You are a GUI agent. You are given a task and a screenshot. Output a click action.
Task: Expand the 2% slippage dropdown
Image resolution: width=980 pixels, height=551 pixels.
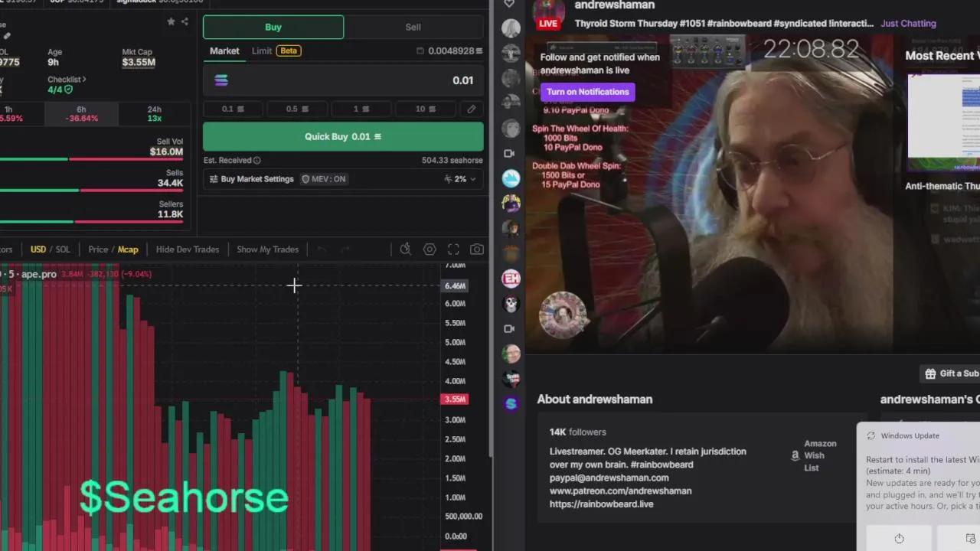point(460,179)
